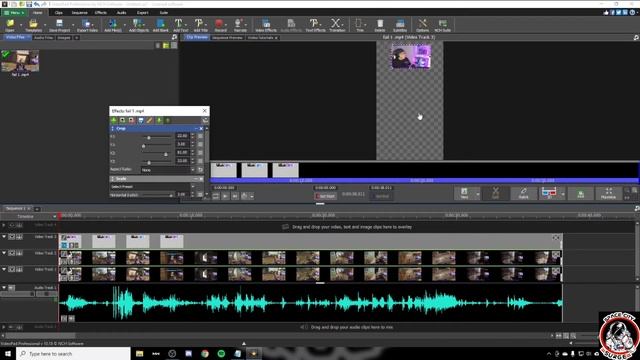Toggle visibility of Video Track 1
The width and height of the screenshot is (640, 360).
tap(12, 269)
